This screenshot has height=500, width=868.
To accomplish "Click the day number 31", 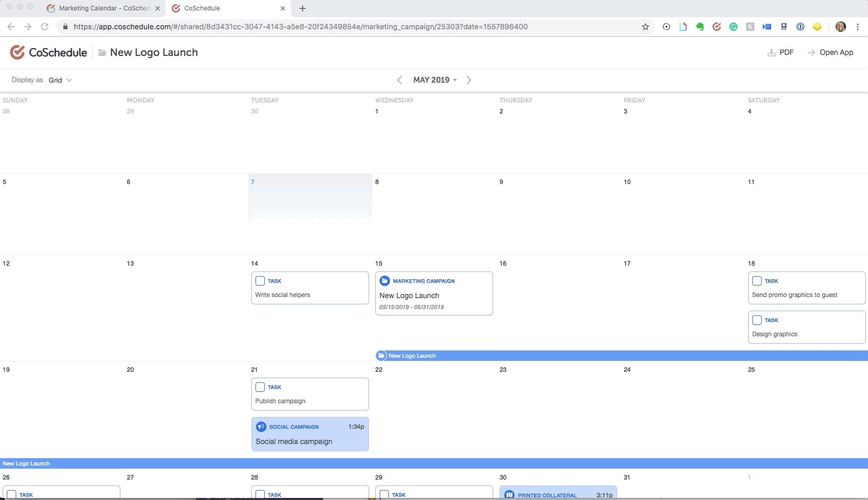I will [627, 478].
